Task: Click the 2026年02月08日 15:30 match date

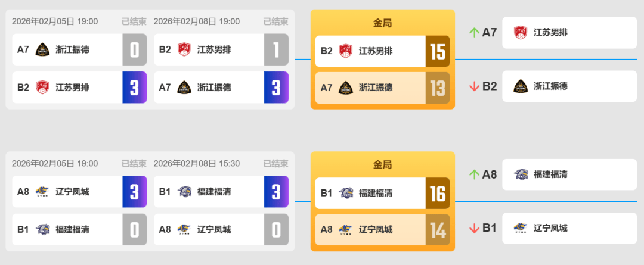Action: (197, 163)
